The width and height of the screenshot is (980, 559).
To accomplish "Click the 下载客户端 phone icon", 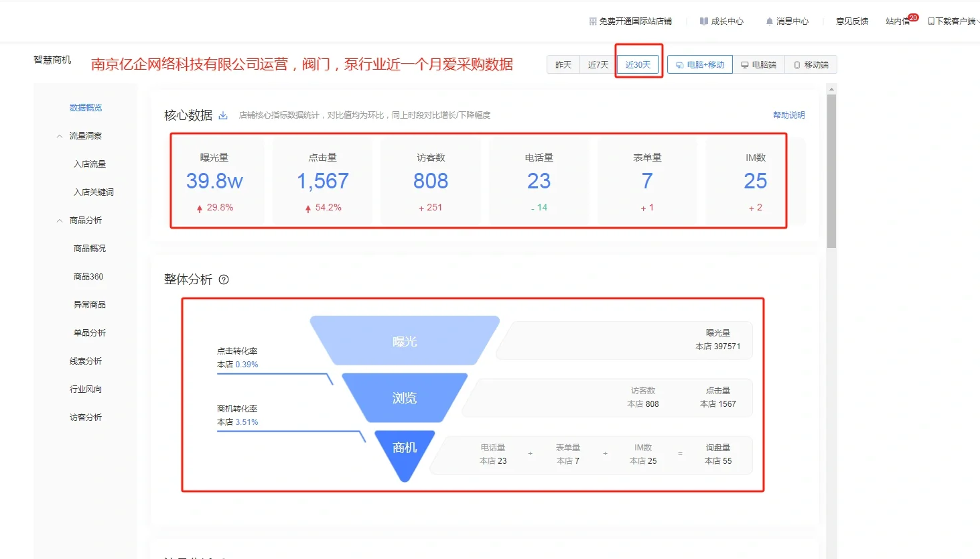I will coord(931,21).
